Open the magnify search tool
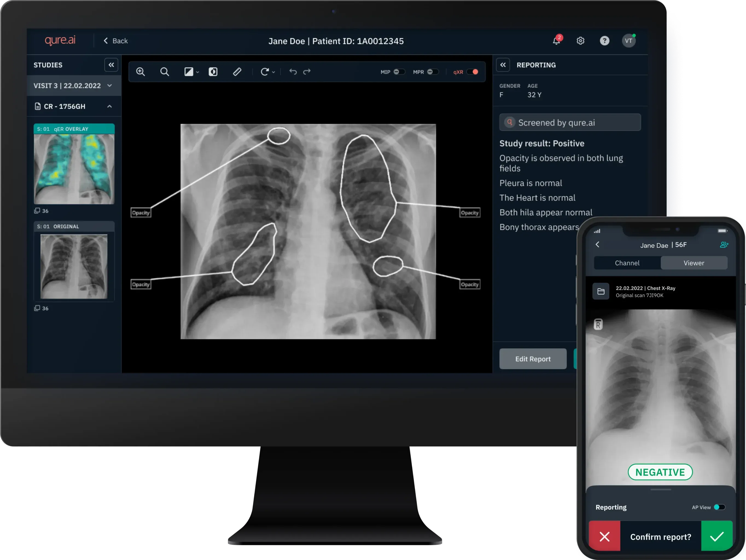 click(x=165, y=71)
